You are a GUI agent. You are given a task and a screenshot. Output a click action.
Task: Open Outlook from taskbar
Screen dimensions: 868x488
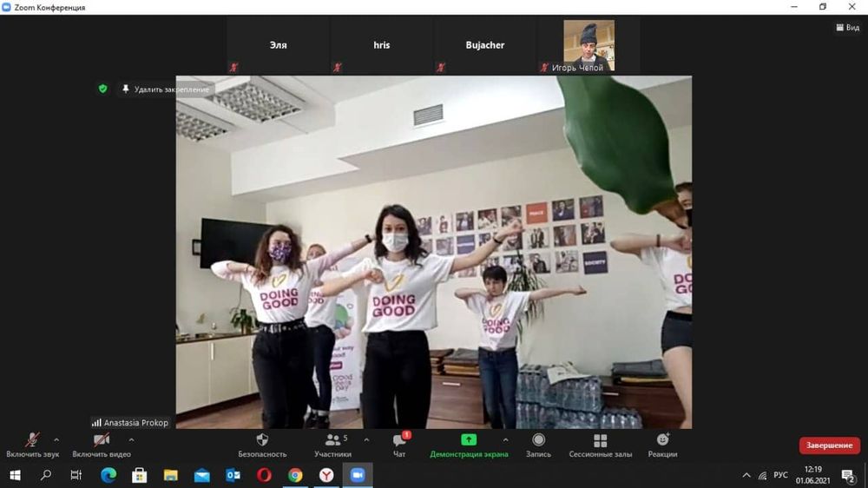(233, 475)
